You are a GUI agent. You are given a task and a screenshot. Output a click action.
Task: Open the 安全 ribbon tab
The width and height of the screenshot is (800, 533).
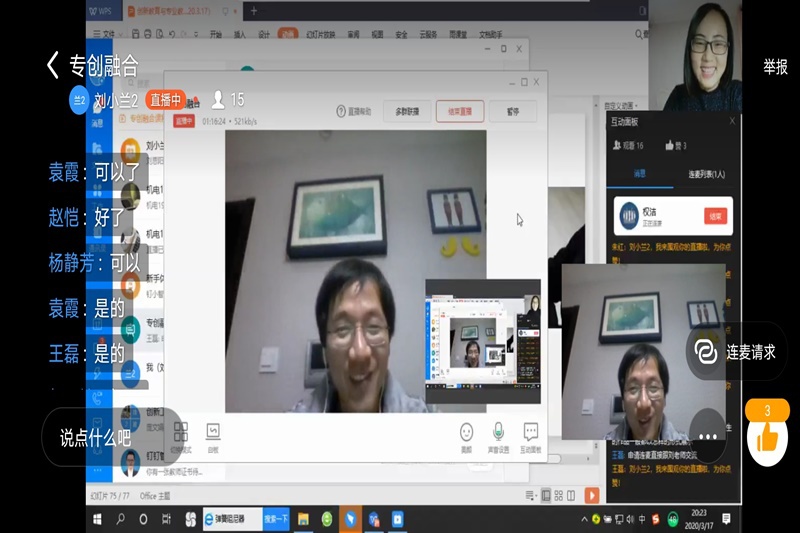[x=401, y=35]
